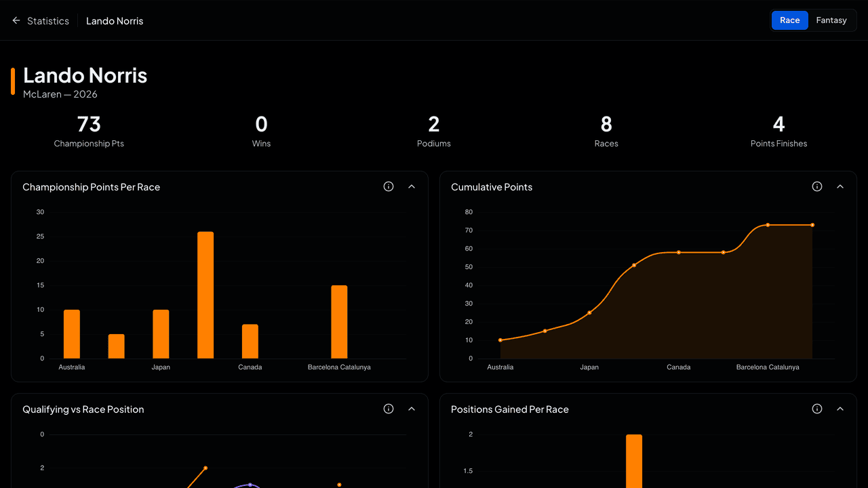Click the Australia bar in points chart
Screen dimensions: 868x488
pos(72,334)
